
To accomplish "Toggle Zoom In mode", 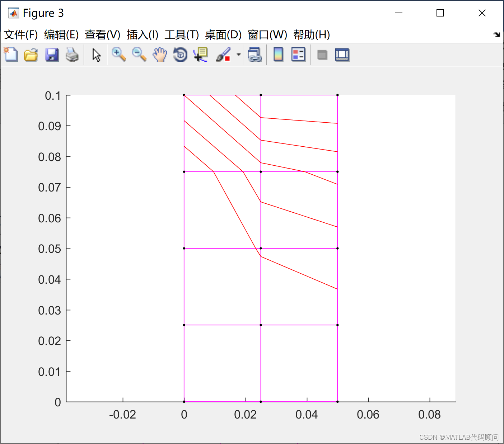I will [118, 55].
